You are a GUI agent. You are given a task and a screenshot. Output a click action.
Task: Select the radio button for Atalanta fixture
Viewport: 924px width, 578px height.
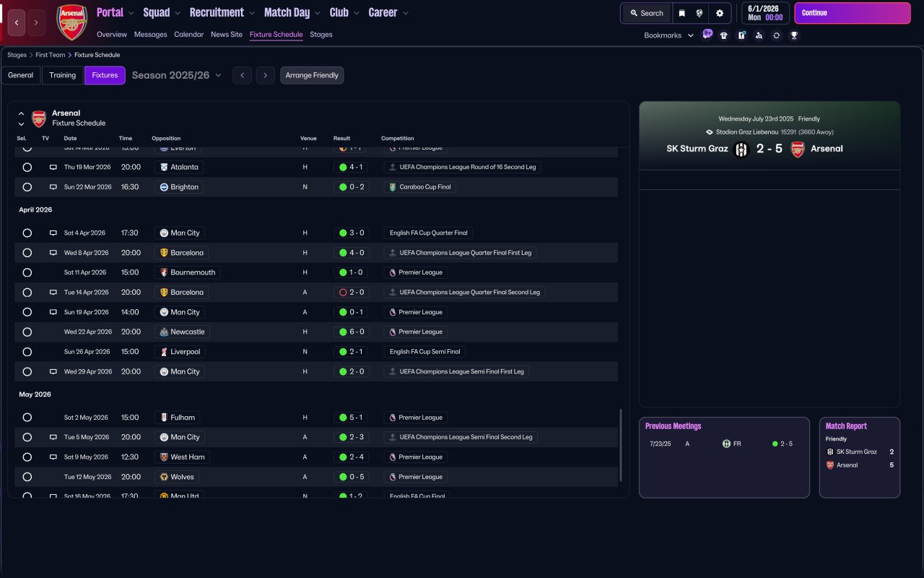[x=27, y=167]
